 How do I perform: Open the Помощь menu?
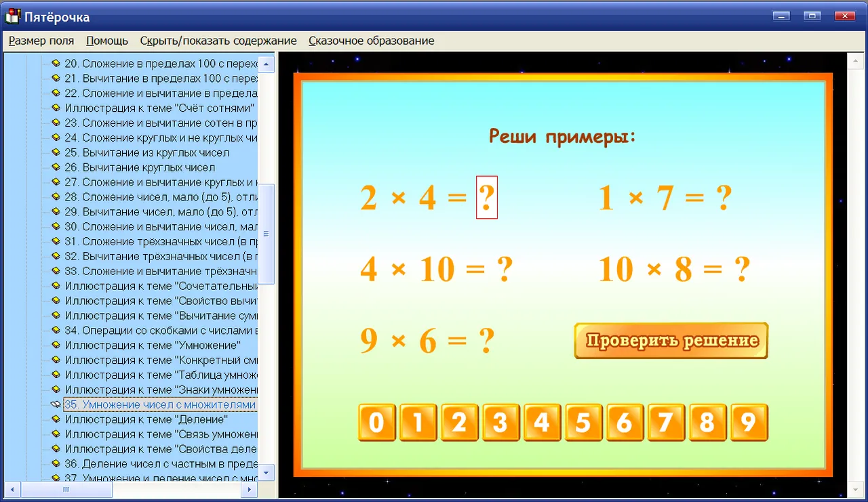pos(107,41)
